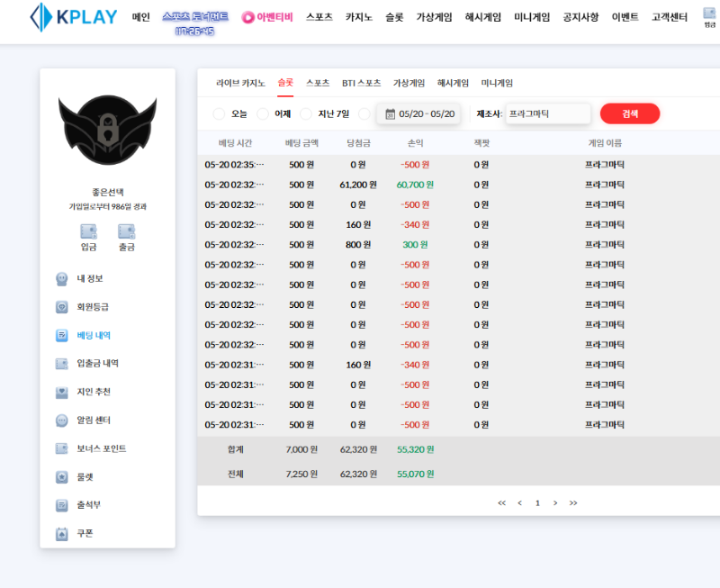Open 슬롯 in the top navigation
Viewport: 720px width, 588px height.
coord(394,17)
